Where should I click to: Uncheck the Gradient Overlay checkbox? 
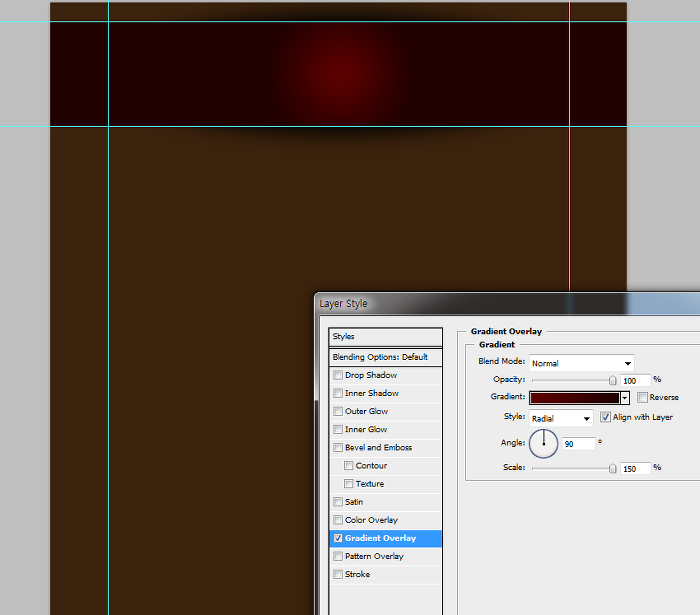click(338, 538)
